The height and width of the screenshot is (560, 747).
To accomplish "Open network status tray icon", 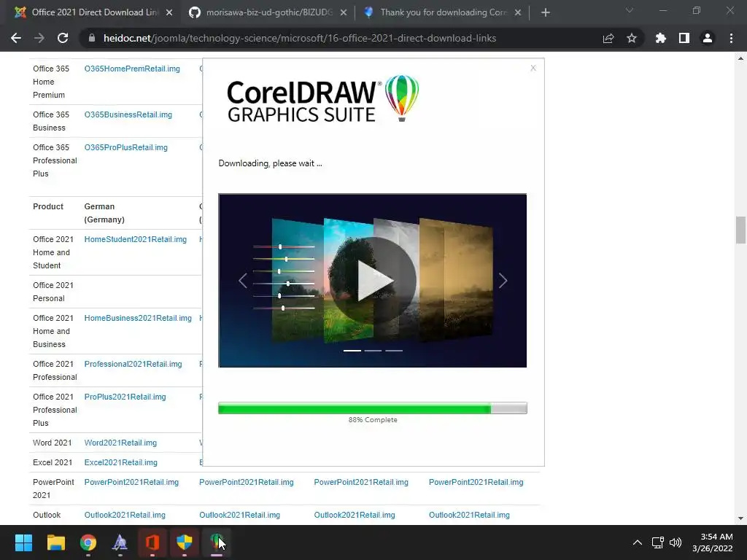I will point(658,542).
